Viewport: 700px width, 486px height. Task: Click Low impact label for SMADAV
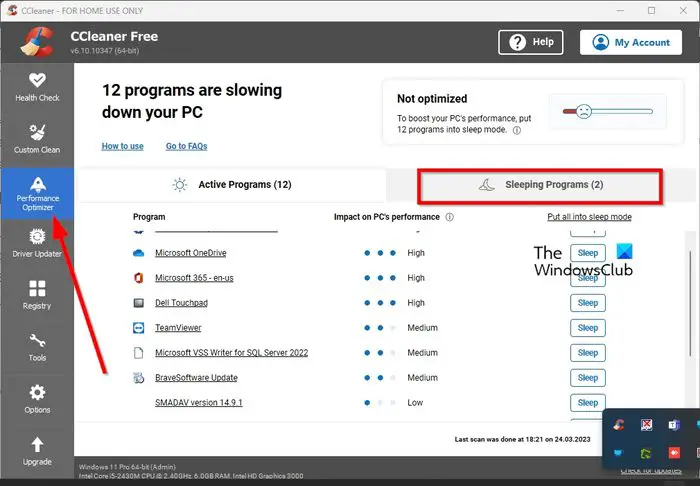415,403
